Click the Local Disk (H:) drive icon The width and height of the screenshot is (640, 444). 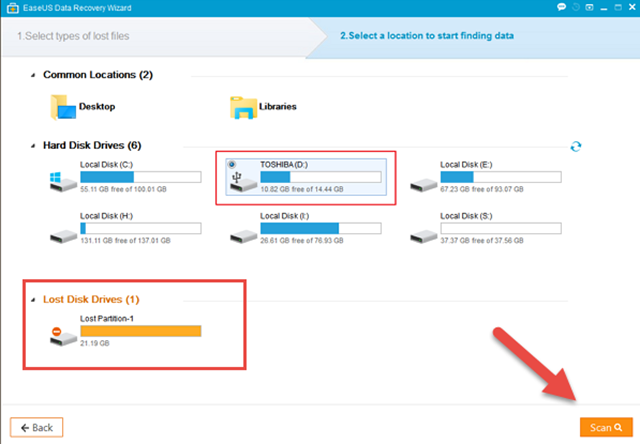click(x=63, y=236)
